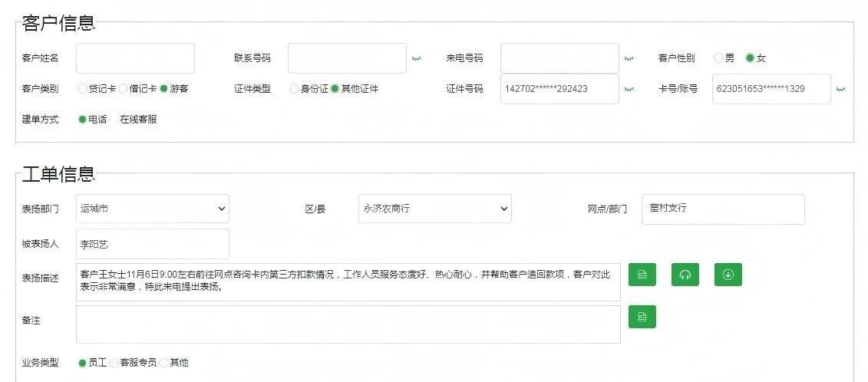
Task: Unmask 卡号/账号 using the eye icon
Action: tap(840, 89)
